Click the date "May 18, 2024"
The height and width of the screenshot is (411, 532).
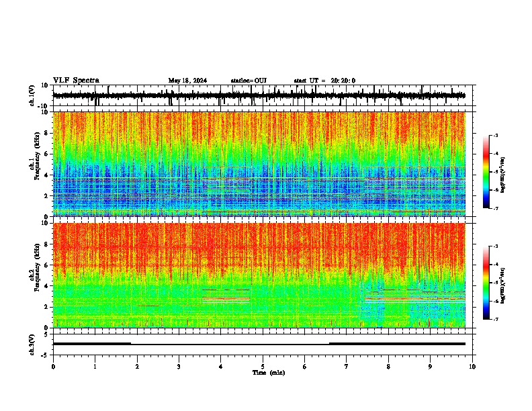tap(187, 81)
